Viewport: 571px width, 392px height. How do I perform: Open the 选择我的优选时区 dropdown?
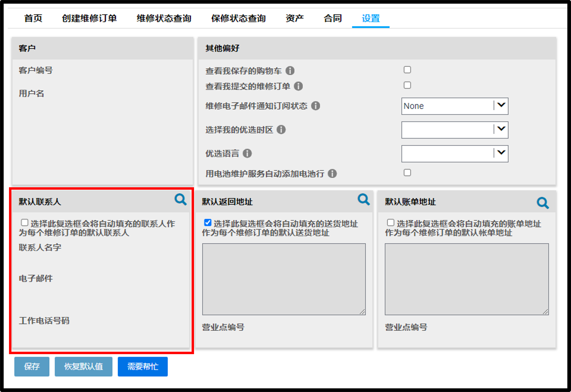455,130
